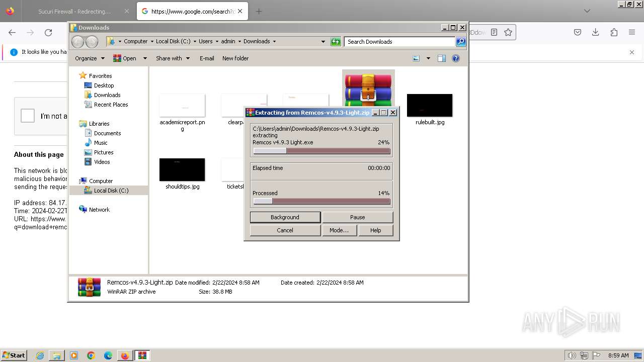Create a New folder
Viewport: 644px width, 362px height.
[235, 58]
